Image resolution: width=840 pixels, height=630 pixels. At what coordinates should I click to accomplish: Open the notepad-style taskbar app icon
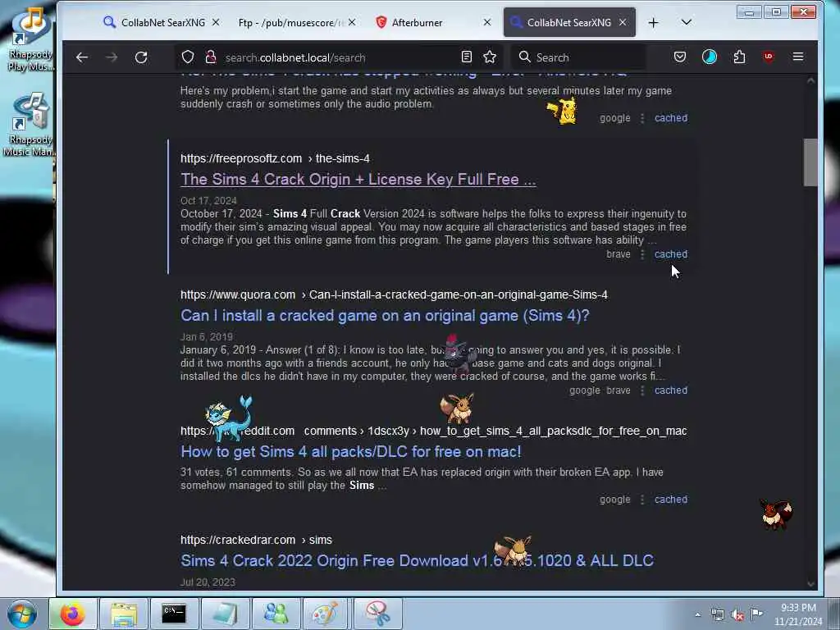pos(225,614)
